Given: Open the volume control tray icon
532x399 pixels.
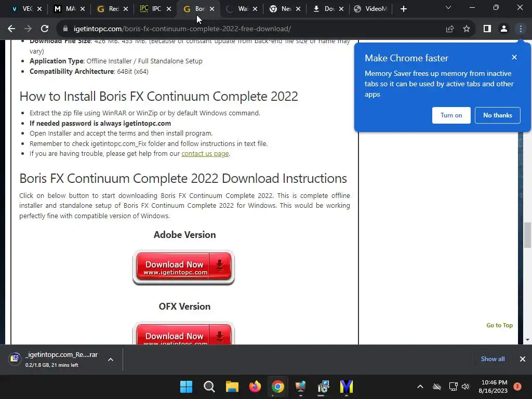Looking at the screenshot, I should [465, 387].
